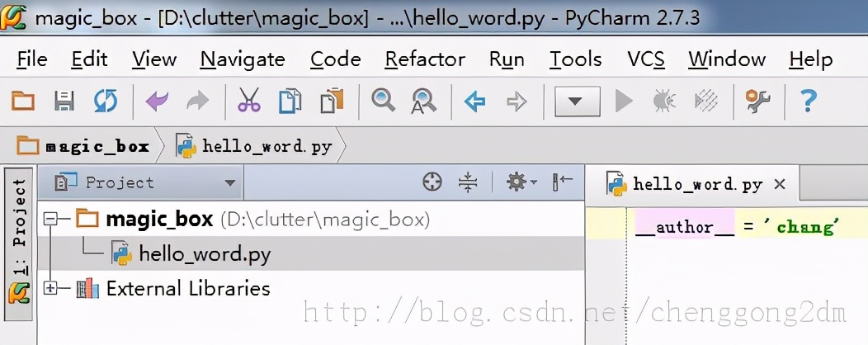This screenshot has width=868, height=345.
Task: Open the Run menu
Action: pyautogui.click(x=507, y=59)
